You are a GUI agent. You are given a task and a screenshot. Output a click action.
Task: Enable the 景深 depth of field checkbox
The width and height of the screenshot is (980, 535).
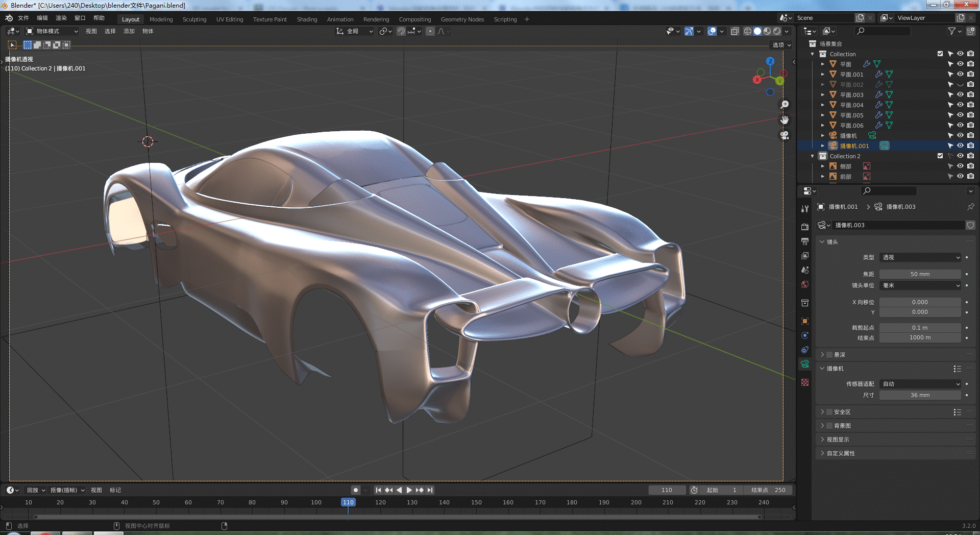(x=829, y=355)
